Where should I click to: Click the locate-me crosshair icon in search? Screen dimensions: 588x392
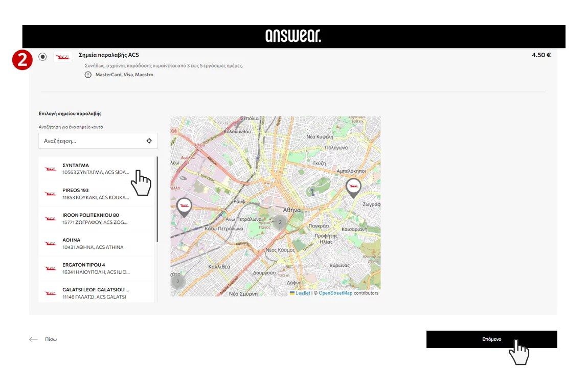(149, 141)
